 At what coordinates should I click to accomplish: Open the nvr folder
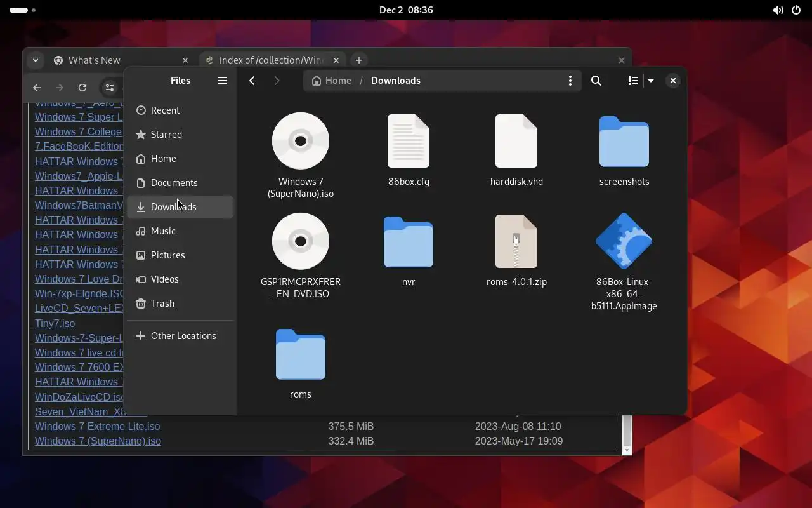[409, 250]
